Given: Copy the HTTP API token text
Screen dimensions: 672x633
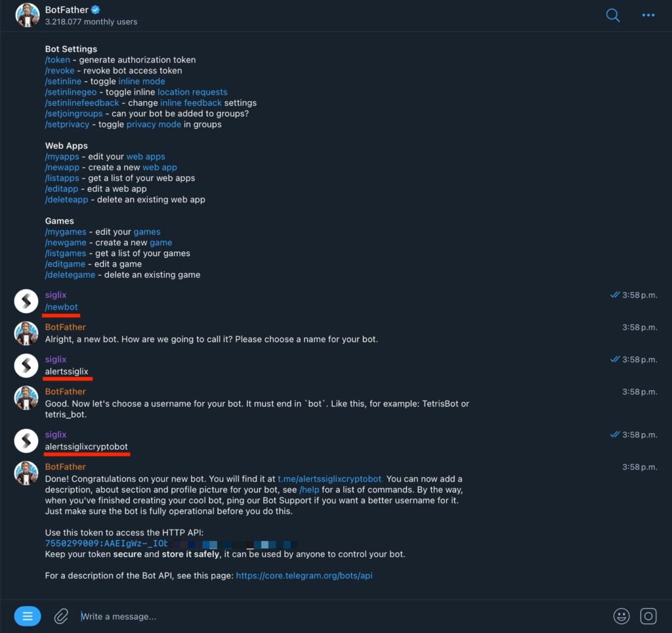Looking at the screenshot, I should [171, 543].
